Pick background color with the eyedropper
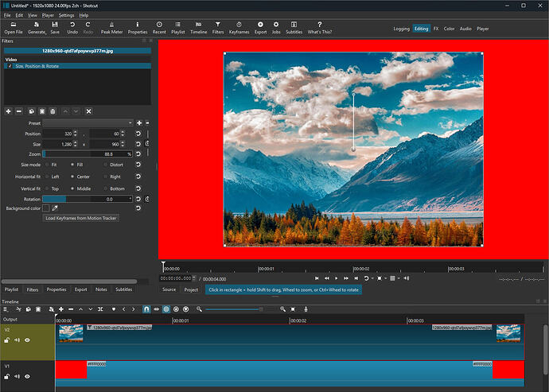Screen dimensions: 549x392 pyautogui.click(x=55, y=208)
